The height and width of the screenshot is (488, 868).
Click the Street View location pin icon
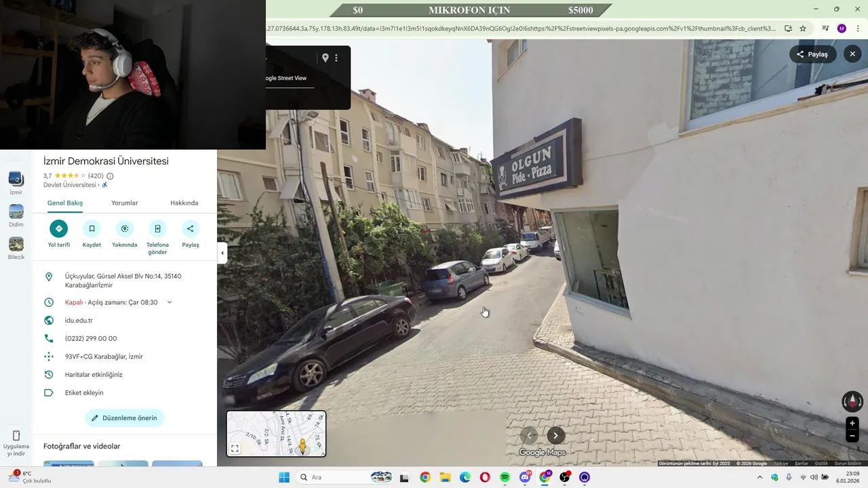pyautogui.click(x=325, y=58)
